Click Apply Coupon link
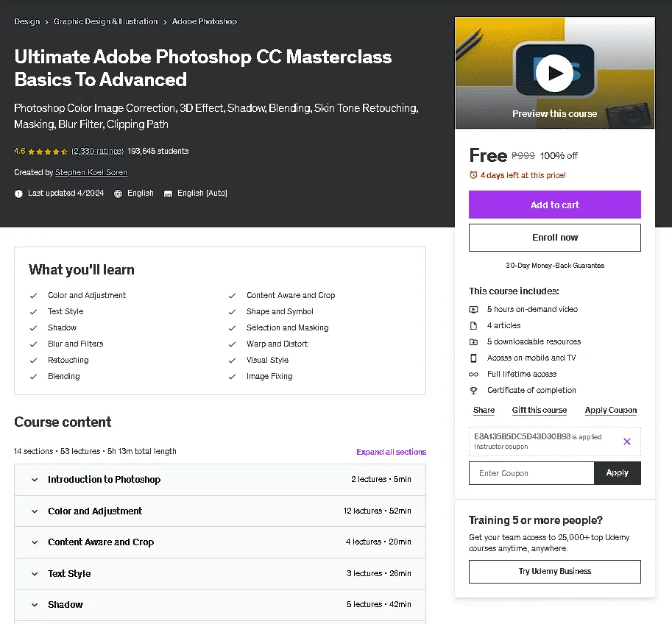 point(611,410)
